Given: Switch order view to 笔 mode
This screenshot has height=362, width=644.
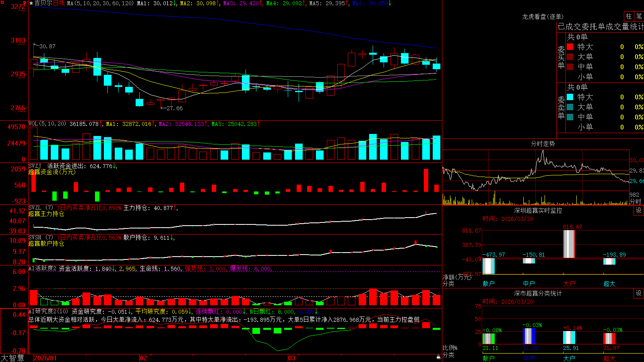Looking at the screenshot, I should [639, 16].
